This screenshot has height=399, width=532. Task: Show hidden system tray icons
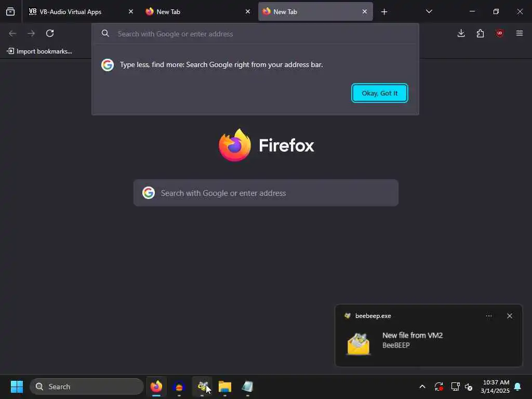(x=422, y=387)
